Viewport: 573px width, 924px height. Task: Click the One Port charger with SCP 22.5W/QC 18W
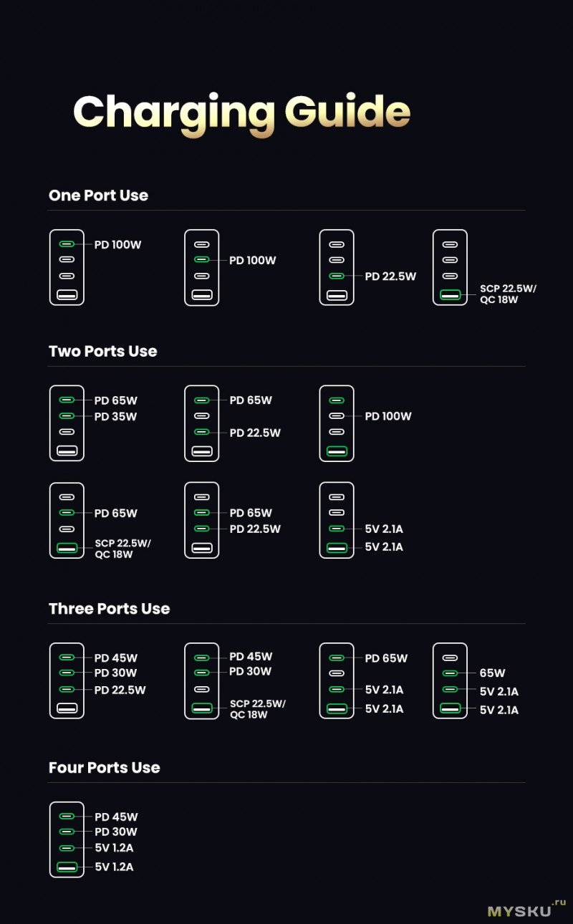click(450, 267)
